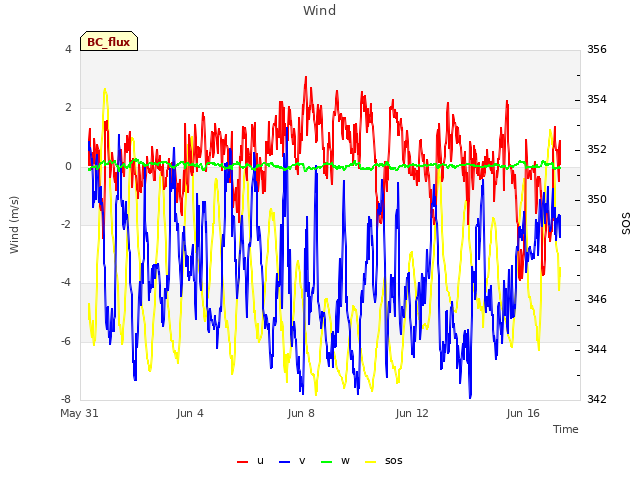Click the '-2' left axis value

click(66, 224)
